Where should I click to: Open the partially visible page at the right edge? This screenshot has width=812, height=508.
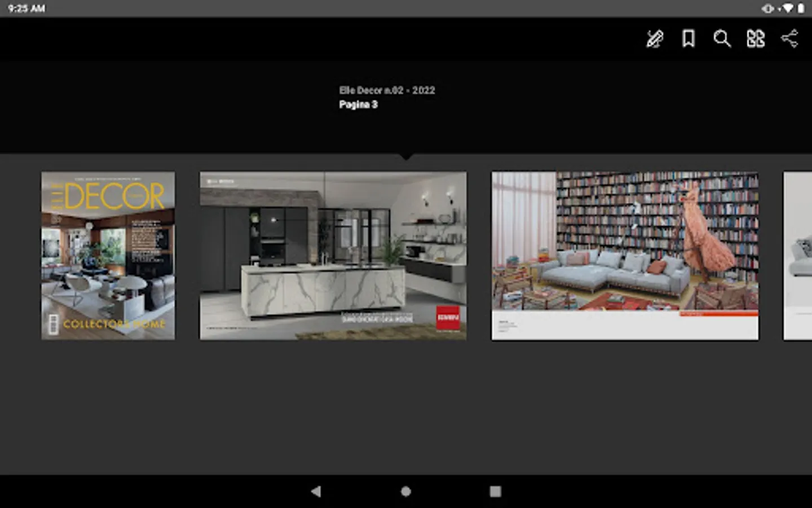[797, 256]
